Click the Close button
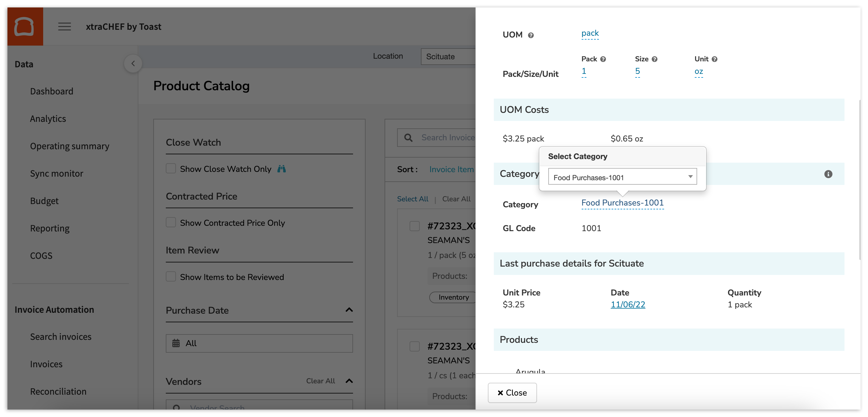 [512, 392]
